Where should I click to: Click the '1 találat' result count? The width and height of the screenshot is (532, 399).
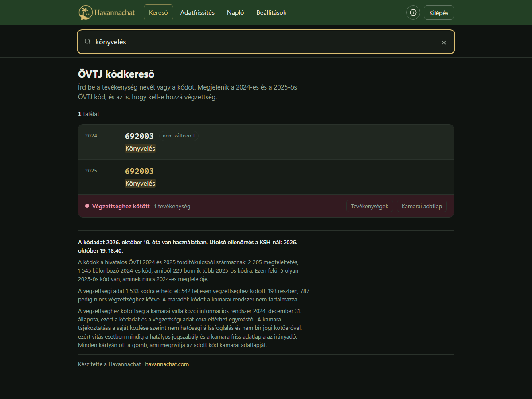click(x=89, y=114)
